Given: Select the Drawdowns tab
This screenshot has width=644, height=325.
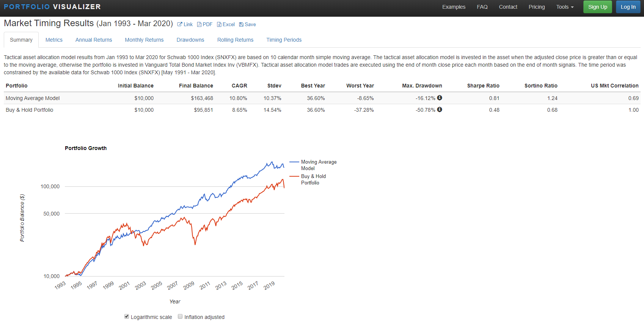Looking at the screenshot, I should pyautogui.click(x=190, y=40).
